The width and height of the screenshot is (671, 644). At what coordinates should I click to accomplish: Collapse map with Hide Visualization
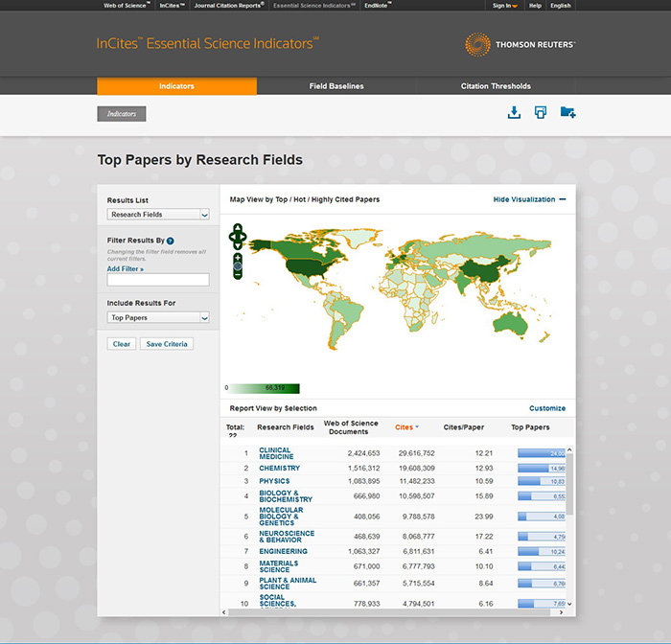529,199
